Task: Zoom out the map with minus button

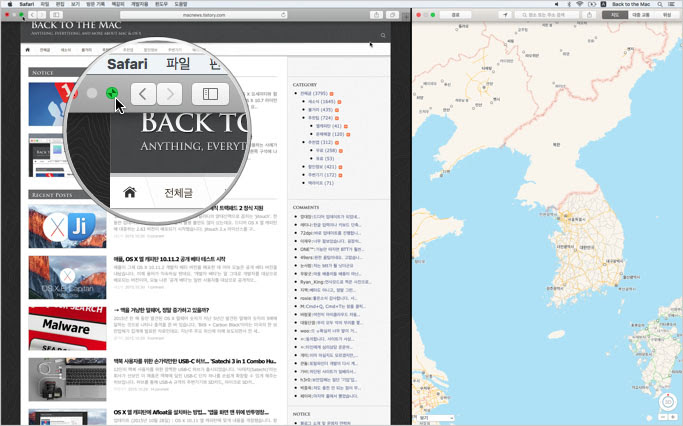Action: tap(663, 417)
